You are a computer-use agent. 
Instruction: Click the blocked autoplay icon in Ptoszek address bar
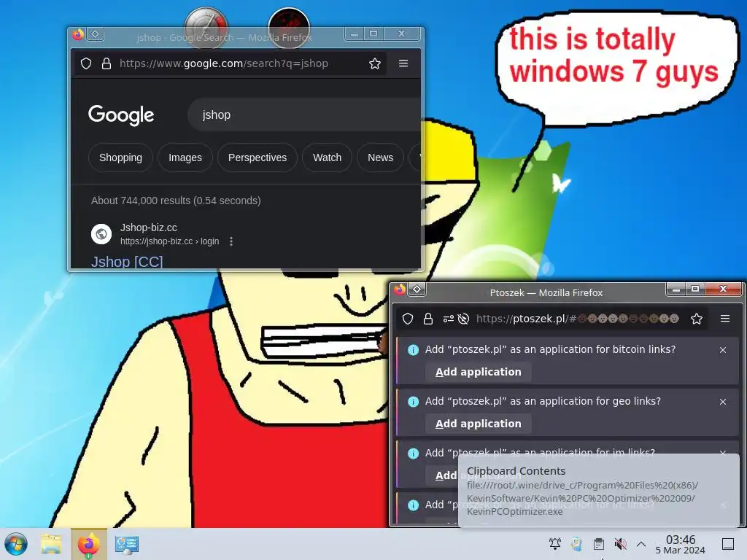463,319
